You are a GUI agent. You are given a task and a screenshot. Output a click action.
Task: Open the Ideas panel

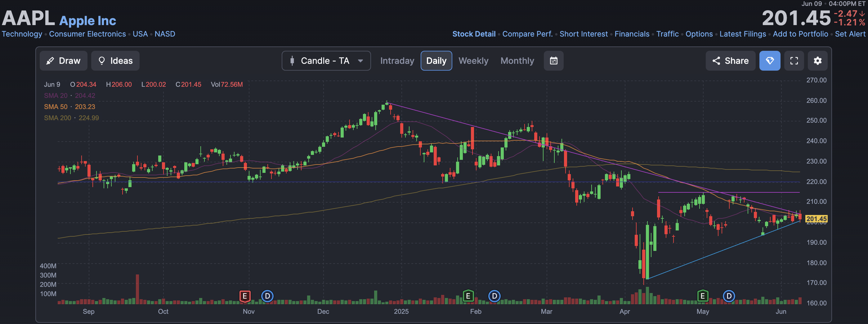click(115, 61)
